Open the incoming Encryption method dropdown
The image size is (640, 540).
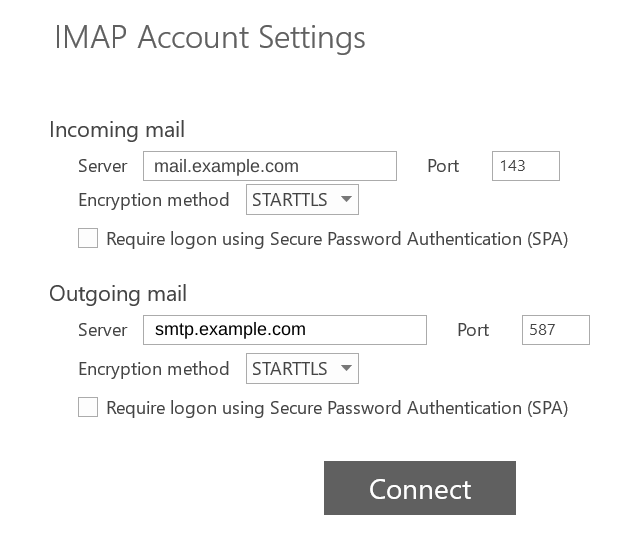(x=302, y=200)
